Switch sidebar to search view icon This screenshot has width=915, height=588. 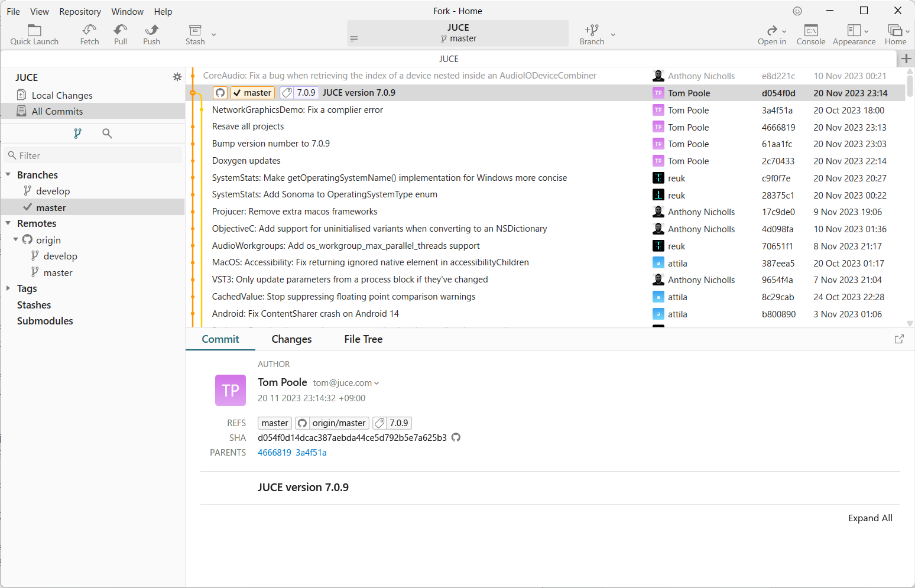[107, 134]
